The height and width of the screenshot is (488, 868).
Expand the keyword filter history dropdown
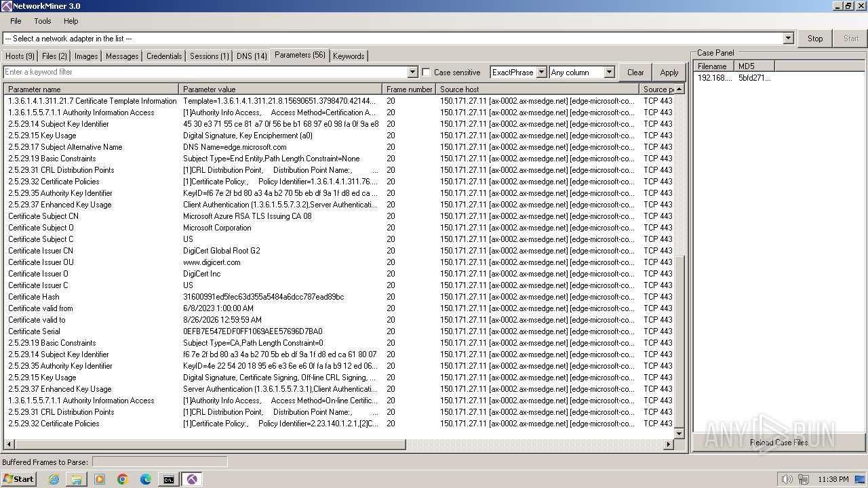pos(412,72)
